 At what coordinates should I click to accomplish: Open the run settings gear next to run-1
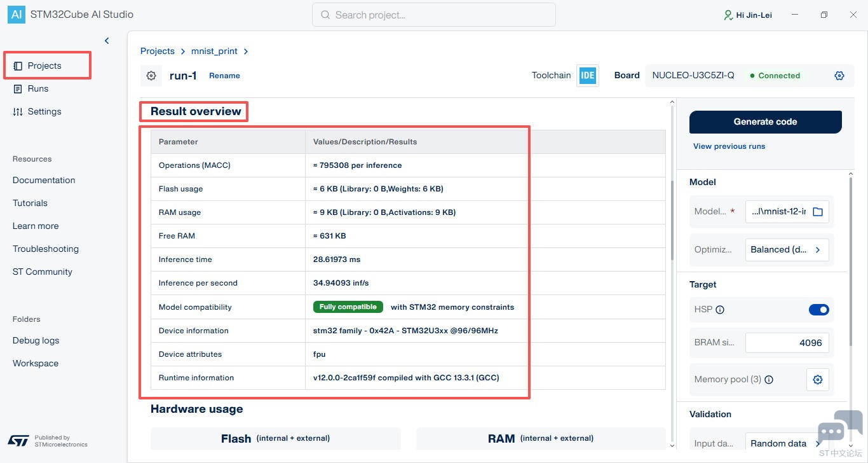151,76
